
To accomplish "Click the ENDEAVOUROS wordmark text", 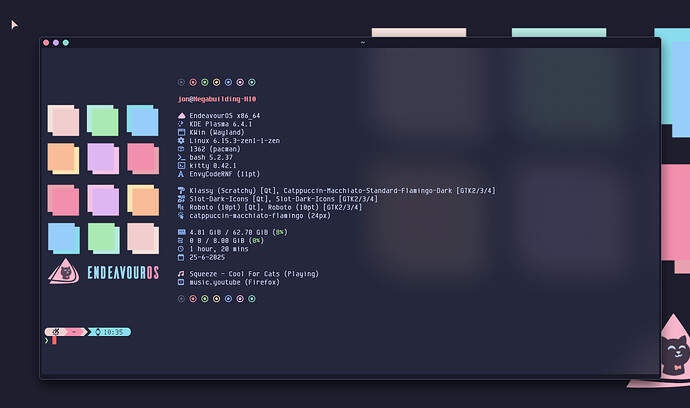I will pyautogui.click(x=122, y=274).
